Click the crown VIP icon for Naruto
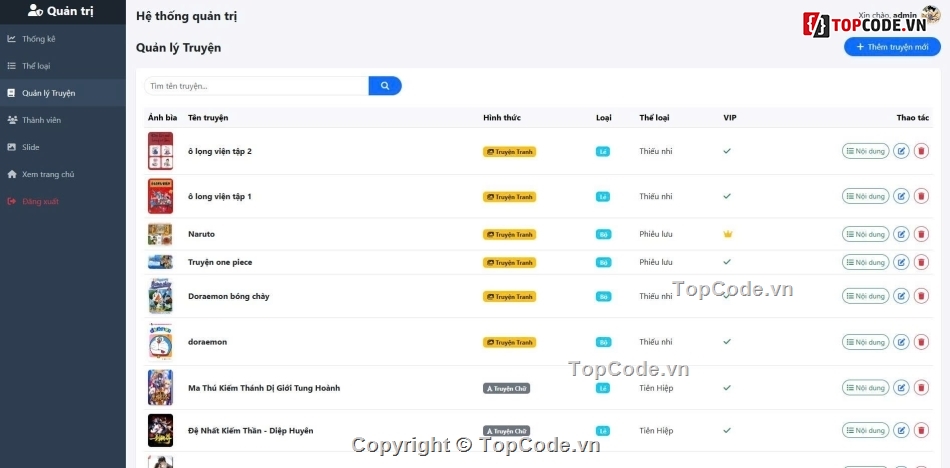The height and width of the screenshot is (468, 950). pos(728,234)
